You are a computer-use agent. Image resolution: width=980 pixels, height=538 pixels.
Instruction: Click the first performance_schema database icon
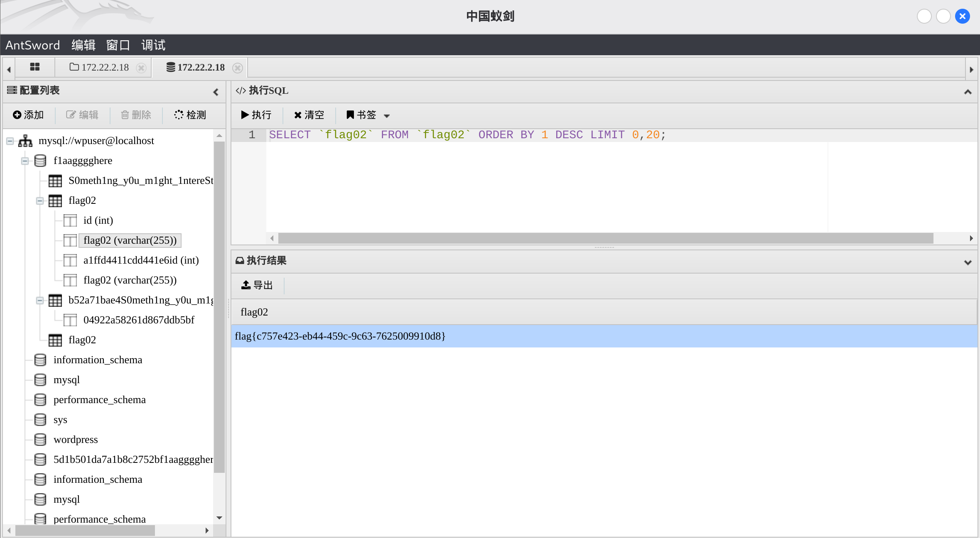coord(40,400)
